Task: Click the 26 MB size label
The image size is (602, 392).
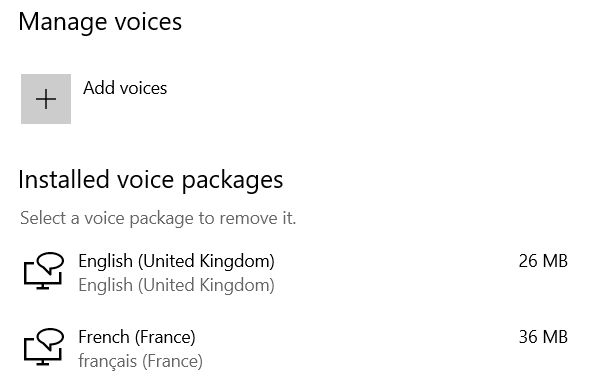Action: (x=543, y=261)
